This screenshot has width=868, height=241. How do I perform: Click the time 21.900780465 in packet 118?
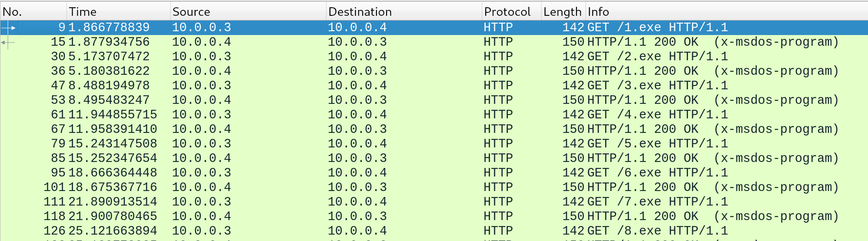[x=113, y=216]
